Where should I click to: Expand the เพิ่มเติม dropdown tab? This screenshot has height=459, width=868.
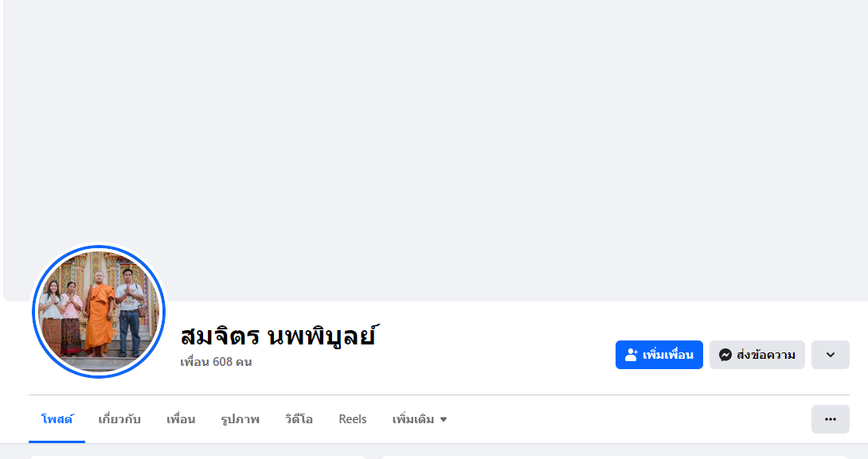413,419
